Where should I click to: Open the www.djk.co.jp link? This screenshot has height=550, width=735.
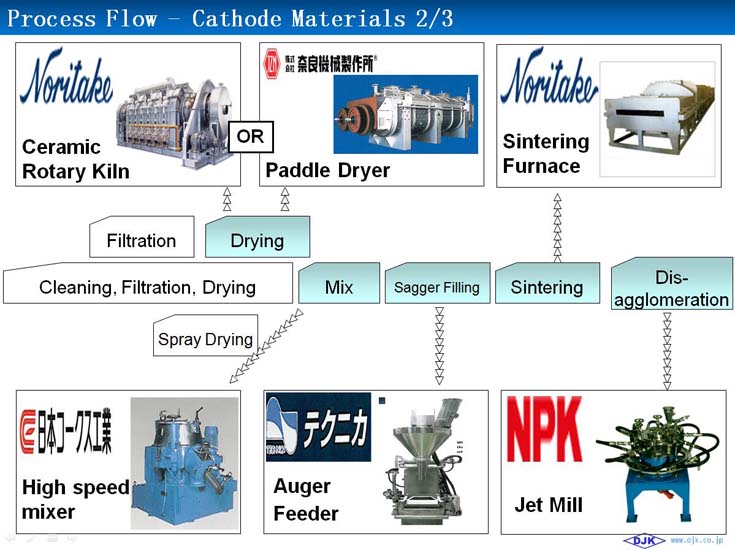(x=697, y=541)
